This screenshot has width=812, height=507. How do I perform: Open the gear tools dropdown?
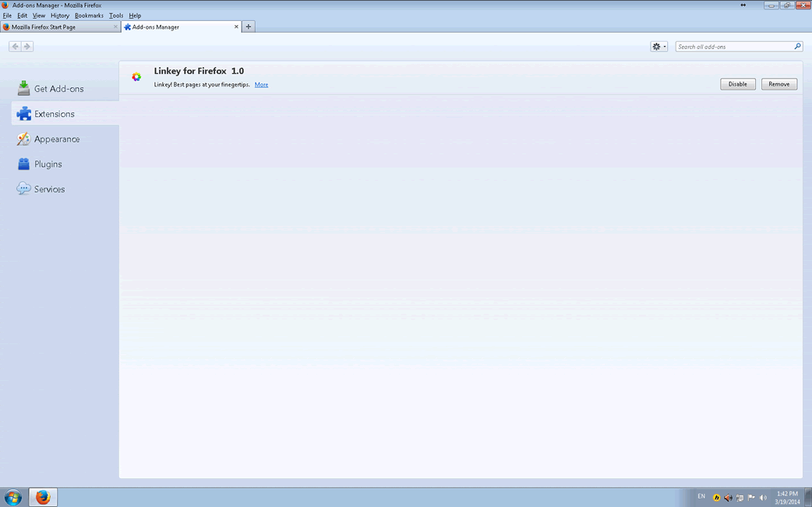(658, 47)
